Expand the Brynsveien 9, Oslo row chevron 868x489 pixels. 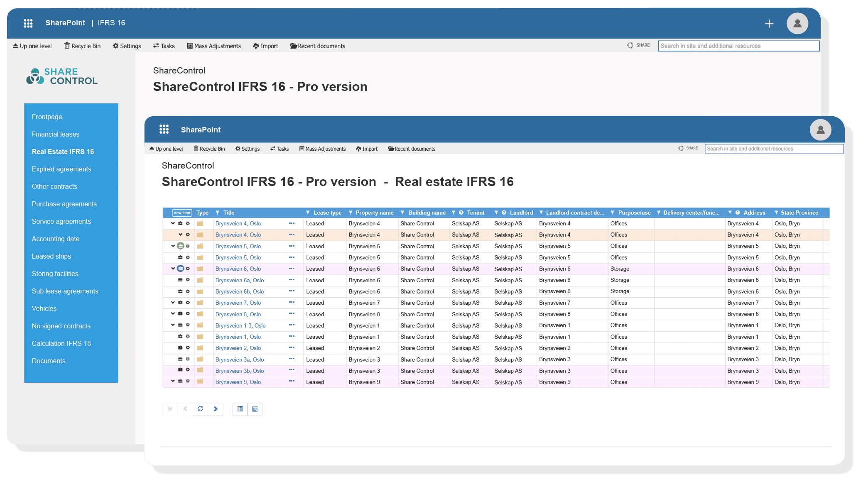[172, 381]
